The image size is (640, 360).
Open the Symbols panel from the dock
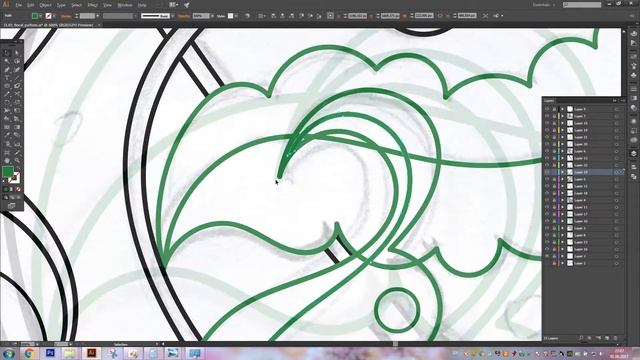click(x=633, y=76)
